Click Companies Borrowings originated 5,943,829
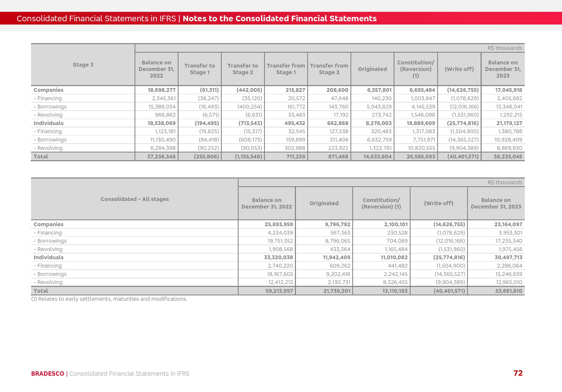Screen dimensions: 562x392 pyautogui.click(x=379, y=107)
